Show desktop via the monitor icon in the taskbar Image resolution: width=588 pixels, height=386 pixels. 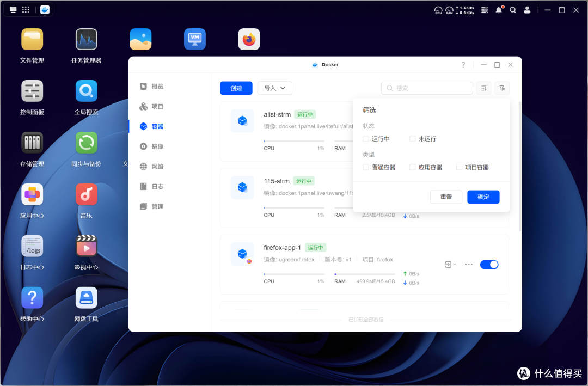point(13,10)
